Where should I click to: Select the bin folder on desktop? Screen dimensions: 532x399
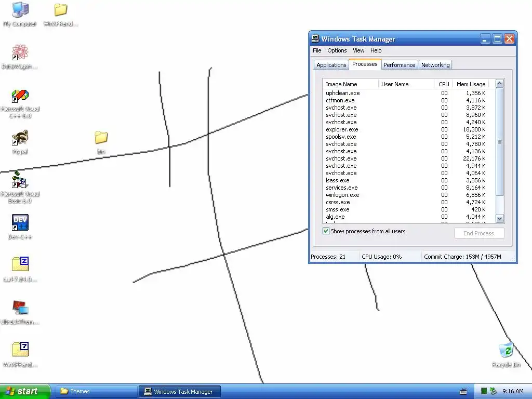pos(101,142)
